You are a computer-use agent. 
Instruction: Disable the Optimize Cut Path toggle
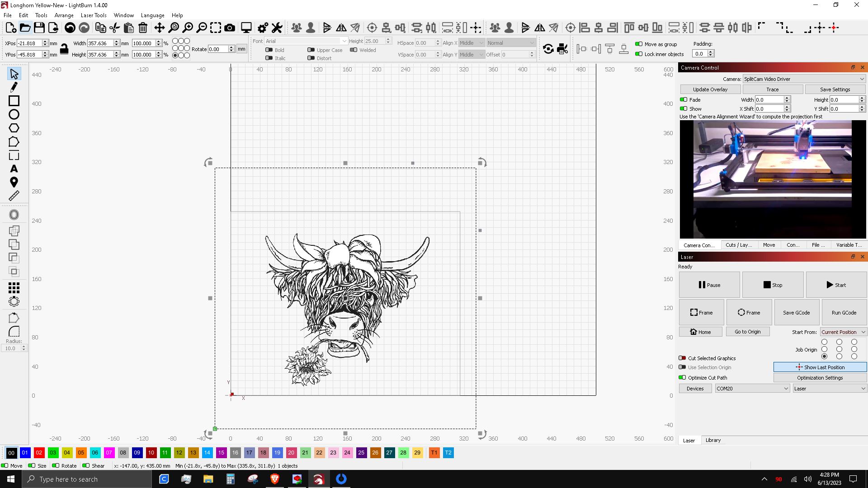click(682, 377)
